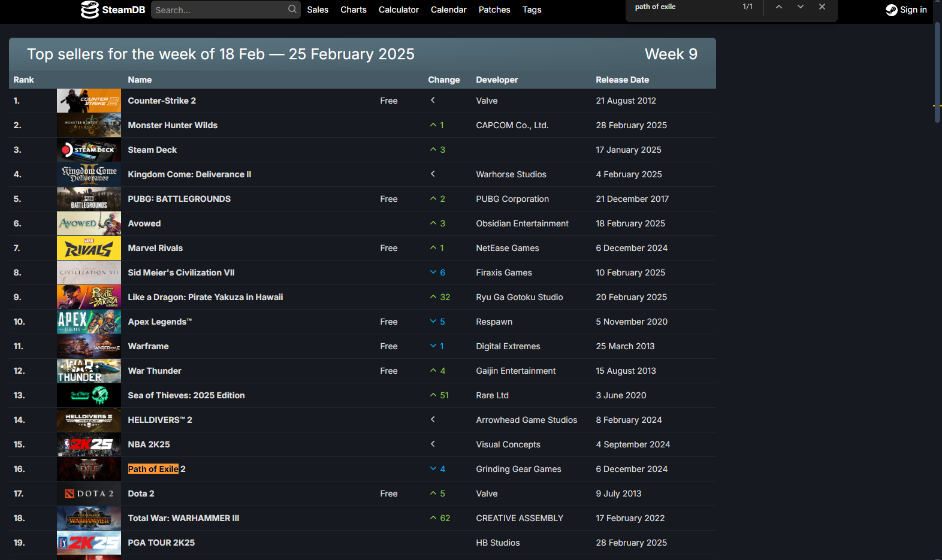Open Monster Hunter Wilds thumbnail
The height and width of the screenshot is (560, 942).
[89, 125]
